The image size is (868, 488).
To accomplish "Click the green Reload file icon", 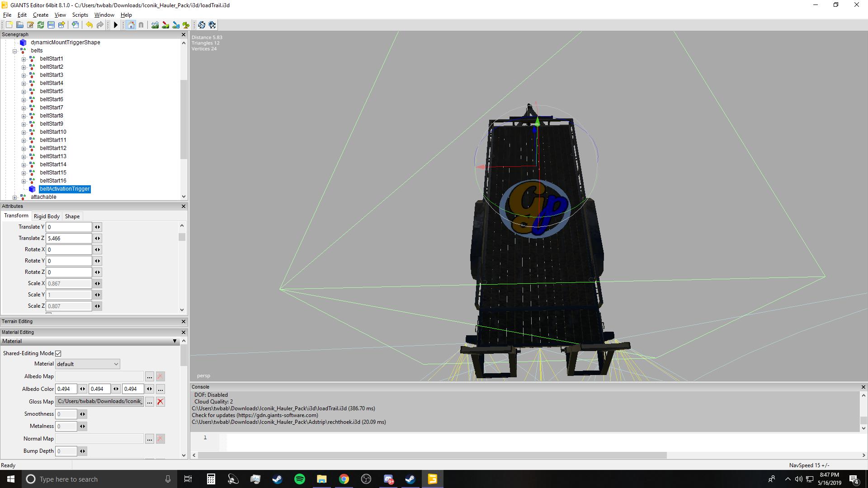I will 41,25.
